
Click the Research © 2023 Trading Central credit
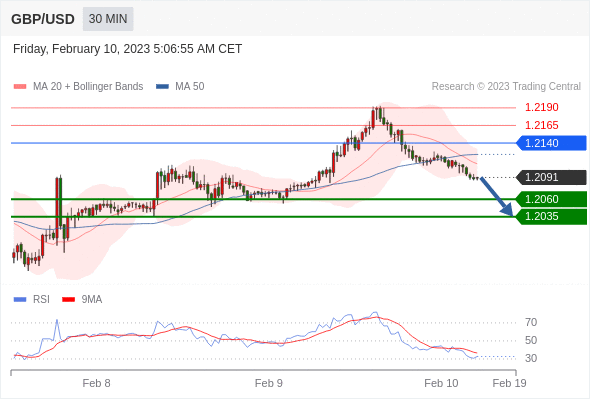[x=506, y=87]
